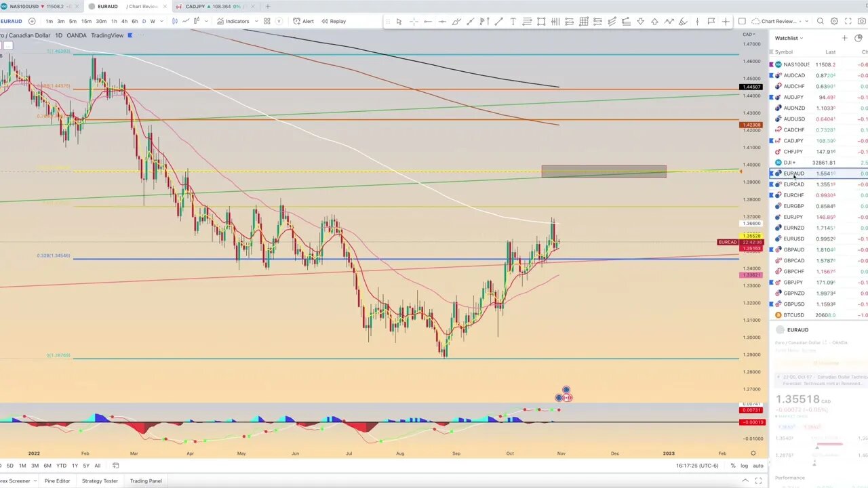This screenshot has height=488, width=868.
Task: Start bar Replay
Action: click(x=333, y=21)
